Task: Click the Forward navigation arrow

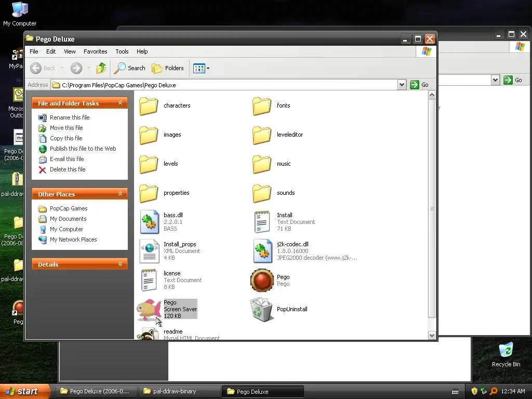Action: [x=76, y=68]
